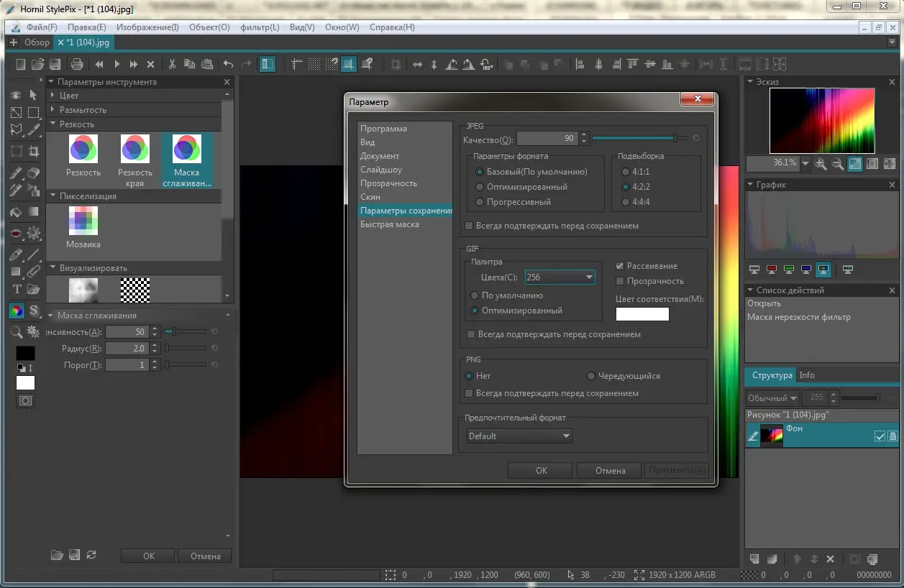Select Быстрая маска in the settings list
Viewport: 904px width, 588px height.
click(390, 224)
